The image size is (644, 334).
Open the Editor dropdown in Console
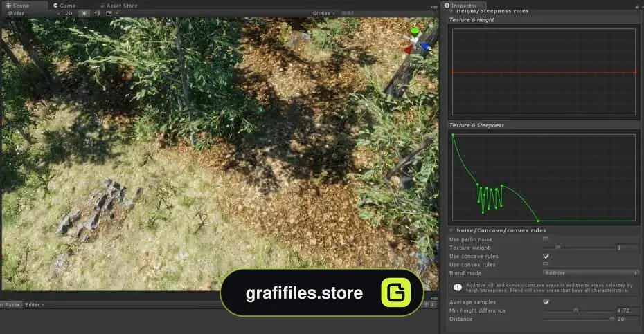[x=34, y=305]
